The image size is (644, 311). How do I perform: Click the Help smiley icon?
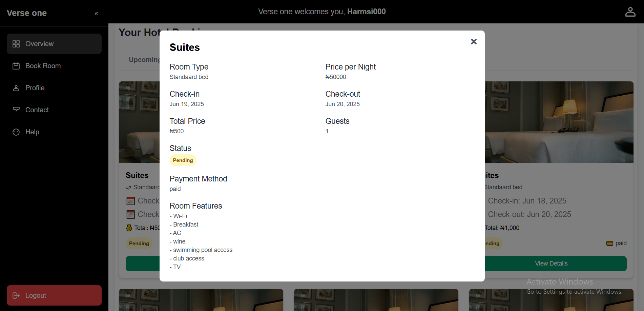pyautogui.click(x=16, y=132)
